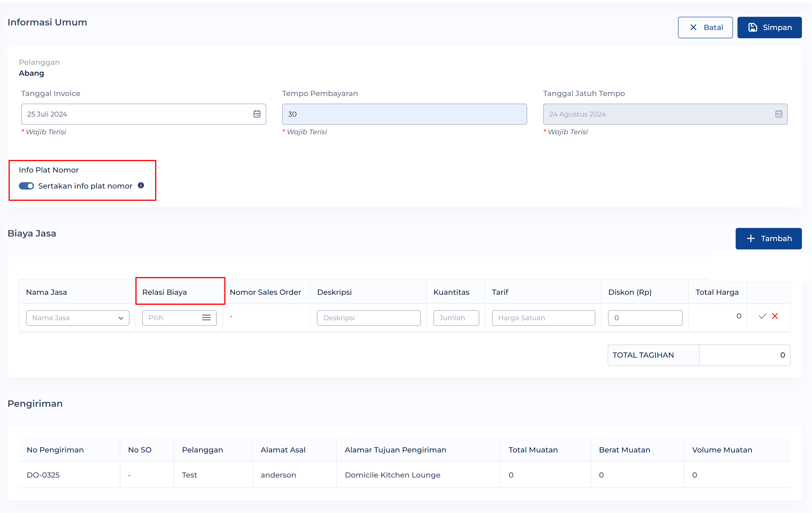Add a service row with Tambah
The height and width of the screenshot is (513, 812).
coord(768,238)
